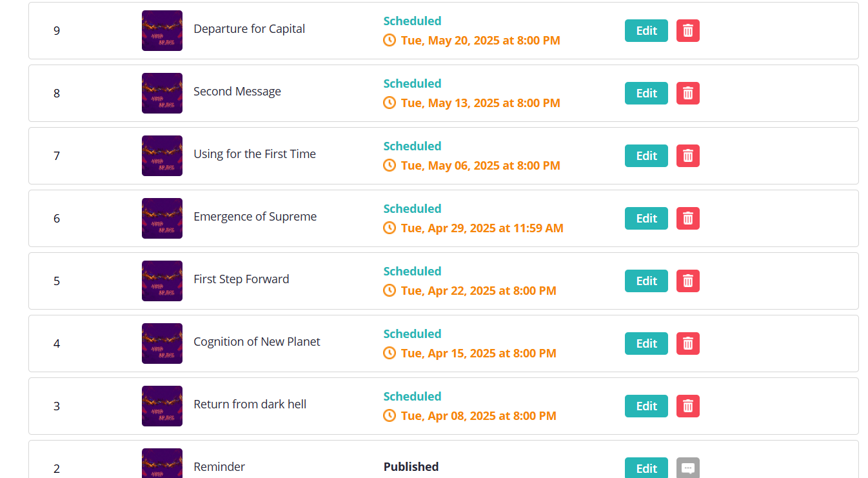Click trash icon for Second Message
Screen dimensions: 868x478
687,94
